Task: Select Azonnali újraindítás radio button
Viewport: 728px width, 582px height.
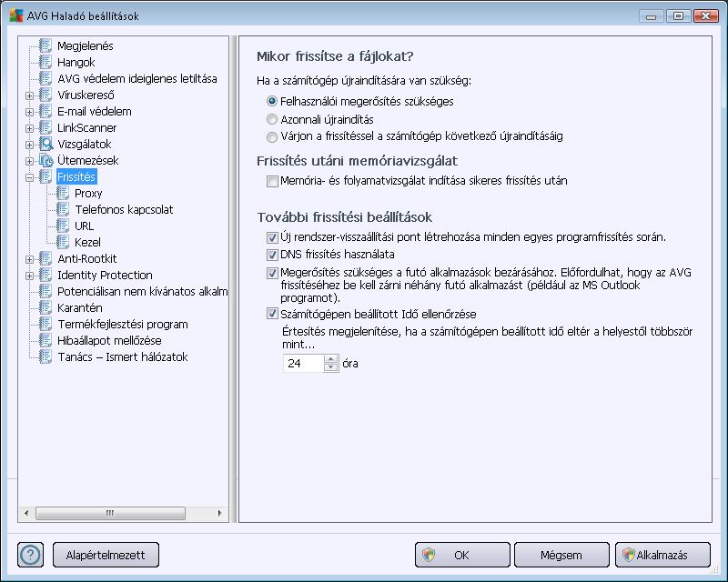Action: click(x=272, y=119)
